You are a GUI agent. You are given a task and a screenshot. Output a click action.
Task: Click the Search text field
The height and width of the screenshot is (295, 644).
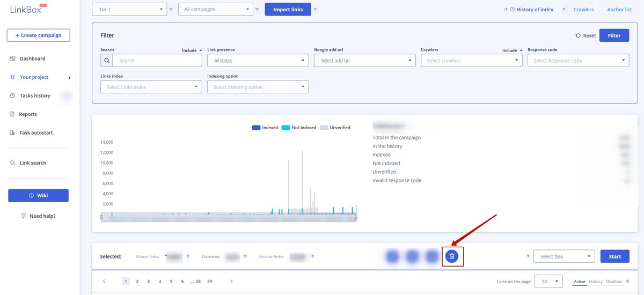[x=157, y=61]
